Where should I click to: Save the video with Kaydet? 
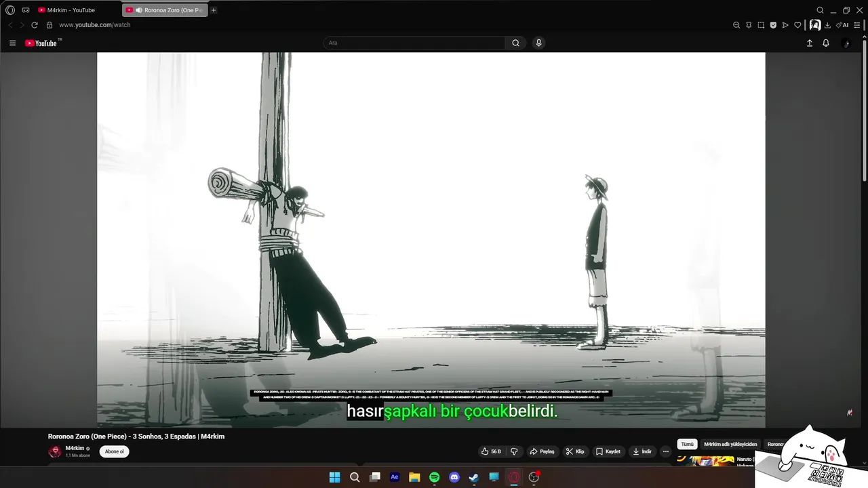[x=608, y=451]
